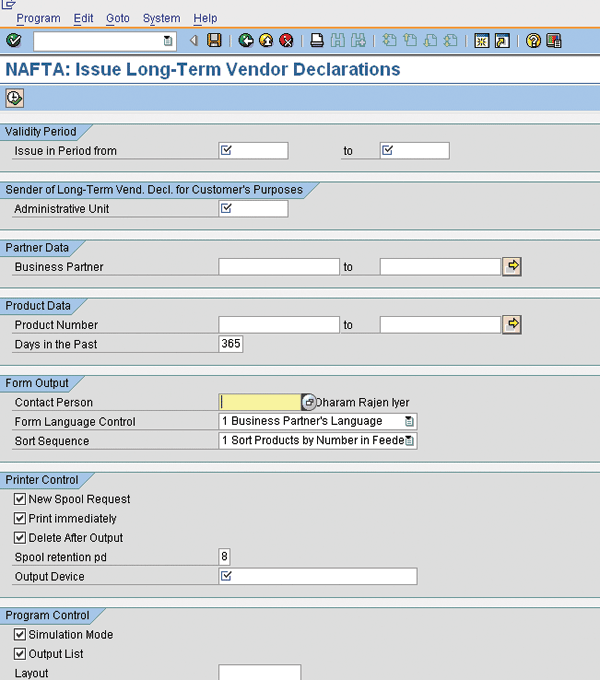This screenshot has height=680, width=600.
Task: Click the yellow Help question mark icon
Action: [x=533, y=40]
